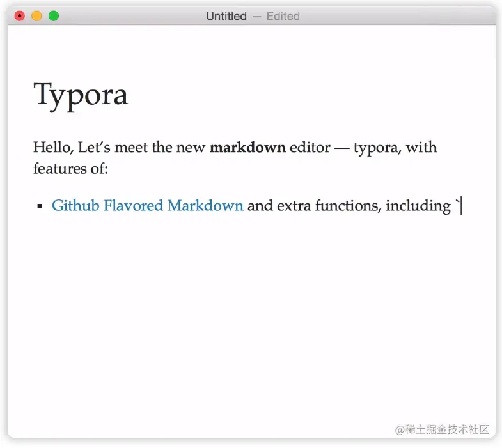Image resolution: width=502 pixels, height=448 pixels.
Task: Click the "editor — typora, with" text
Action: tap(363, 148)
